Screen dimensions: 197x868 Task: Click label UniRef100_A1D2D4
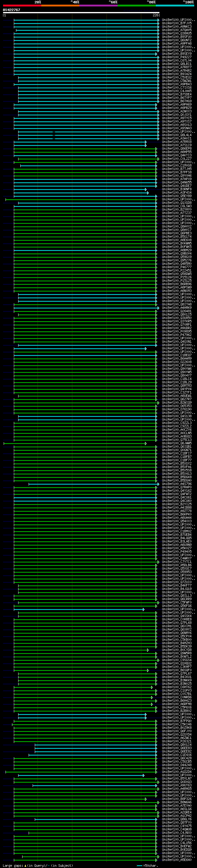[177, 772]
